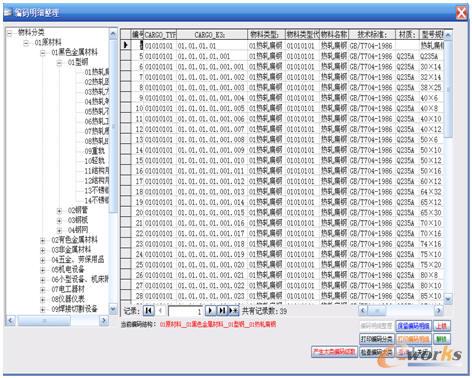Click the 技术标准 column header
The image size is (472, 378).
(x=372, y=35)
